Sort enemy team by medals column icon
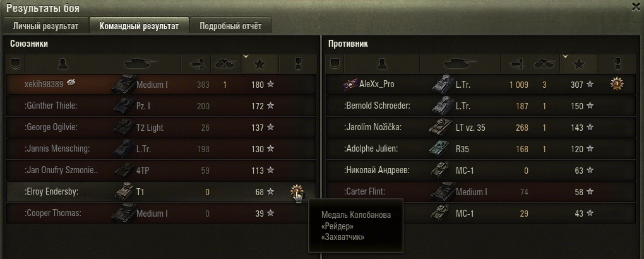 617,64
